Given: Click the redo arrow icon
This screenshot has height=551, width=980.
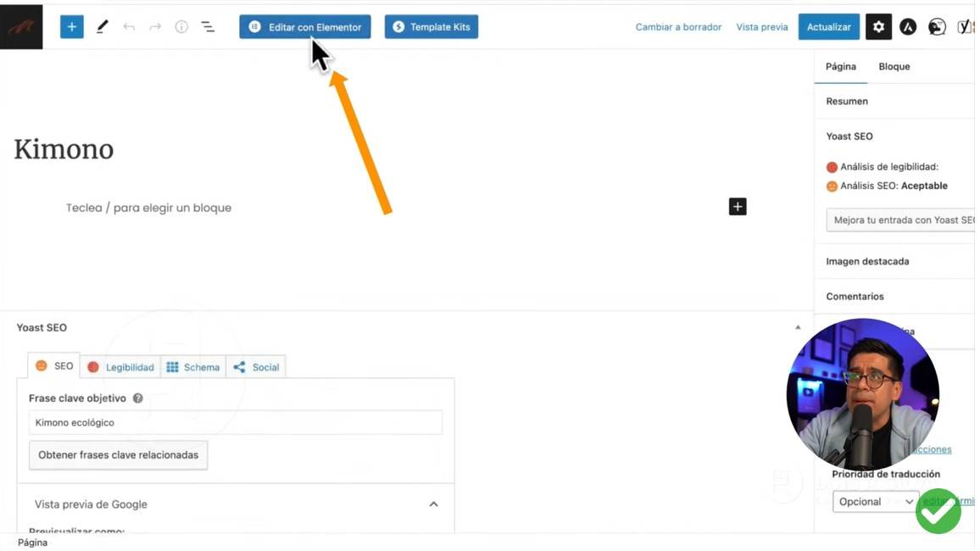Looking at the screenshot, I should point(155,27).
